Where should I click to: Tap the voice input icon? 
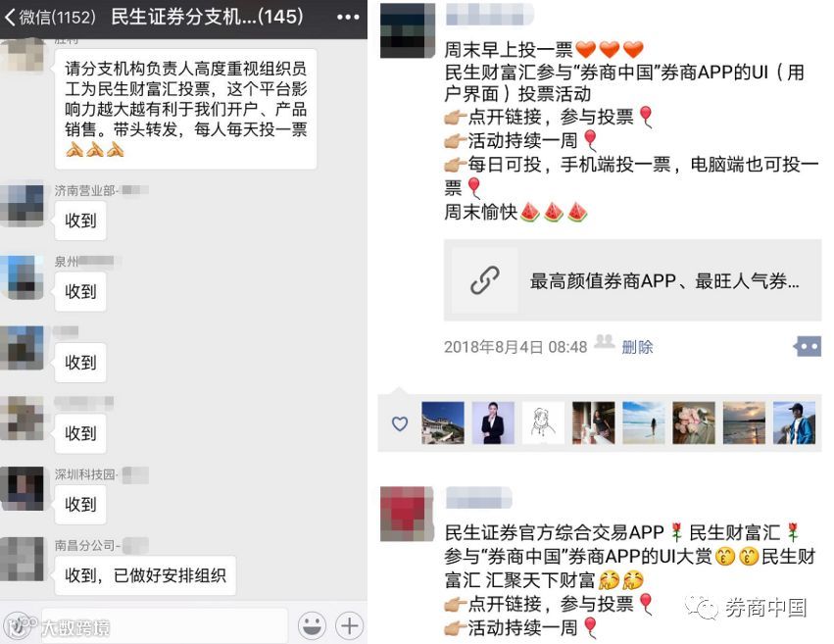pyautogui.click(x=17, y=625)
